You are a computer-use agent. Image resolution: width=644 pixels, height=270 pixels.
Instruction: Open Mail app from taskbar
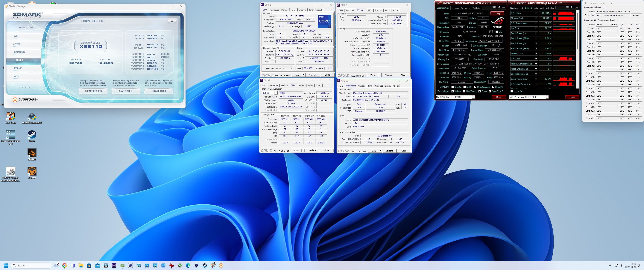tap(98, 265)
